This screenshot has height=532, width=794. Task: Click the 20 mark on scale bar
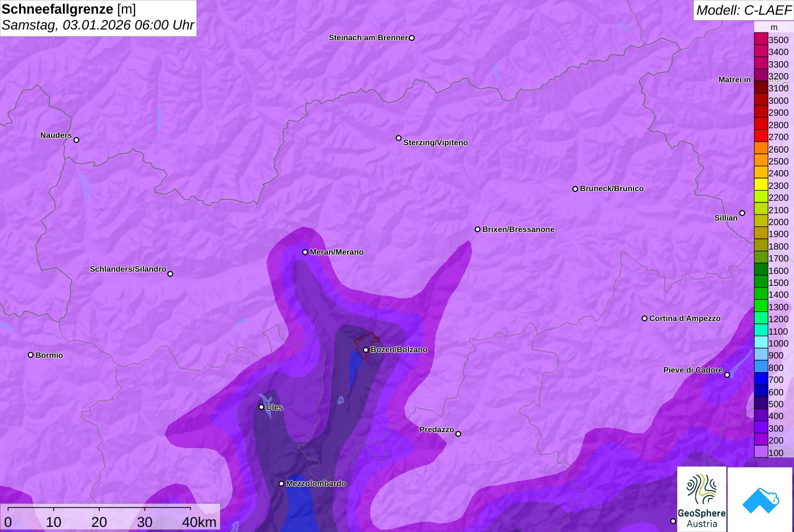point(99,522)
